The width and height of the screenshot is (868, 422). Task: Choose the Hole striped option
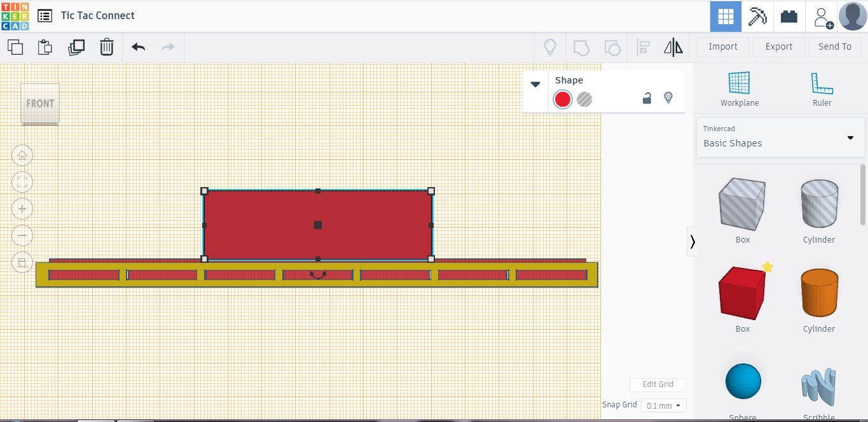point(584,99)
